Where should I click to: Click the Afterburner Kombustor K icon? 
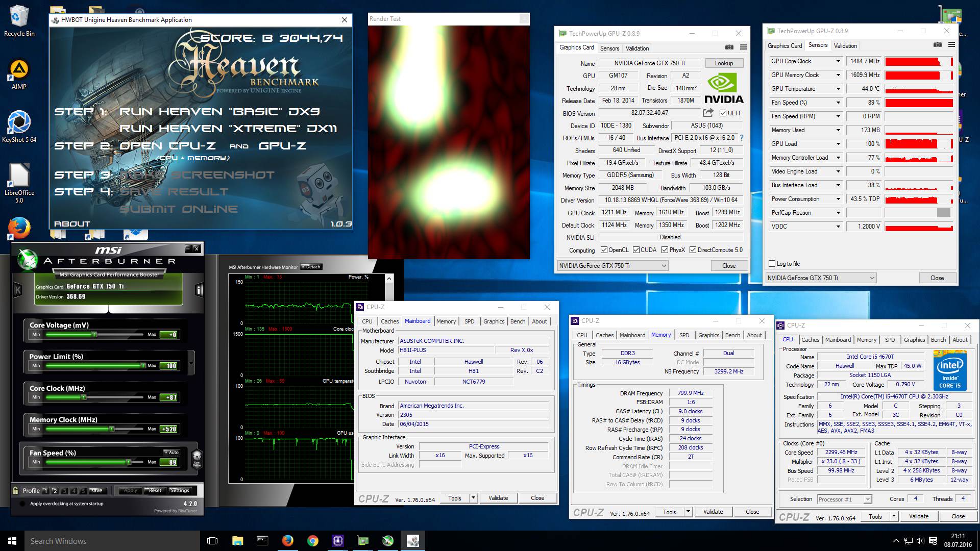point(18,290)
